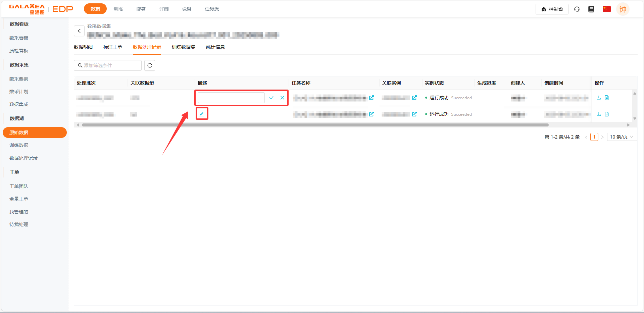Screen dimensions: 644x313
Task: Click the horizontal table scrollbar
Action: click(315, 125)
